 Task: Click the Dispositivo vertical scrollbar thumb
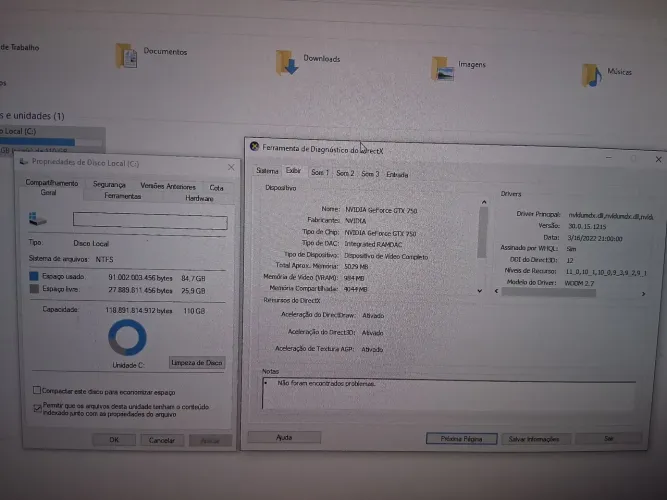pos(482,233)
